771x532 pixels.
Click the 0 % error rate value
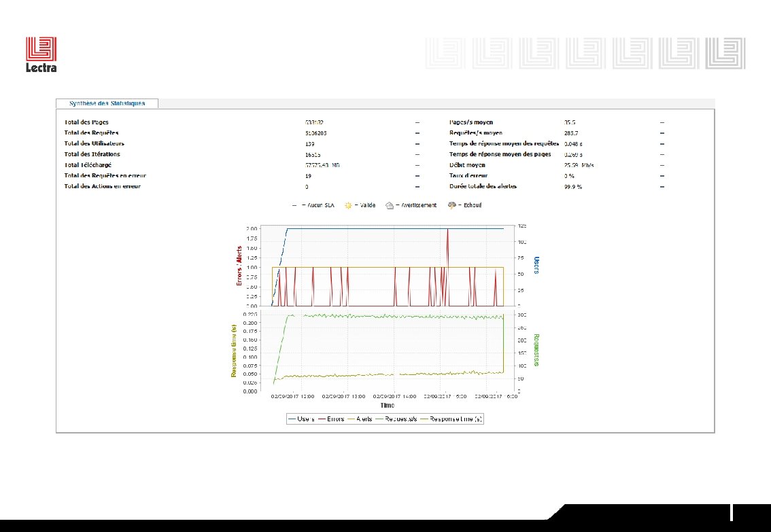click(x=569, y=176)
